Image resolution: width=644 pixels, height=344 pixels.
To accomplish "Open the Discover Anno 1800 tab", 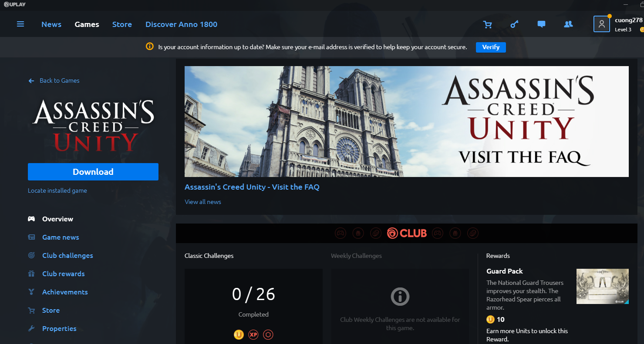I will 181,24.
